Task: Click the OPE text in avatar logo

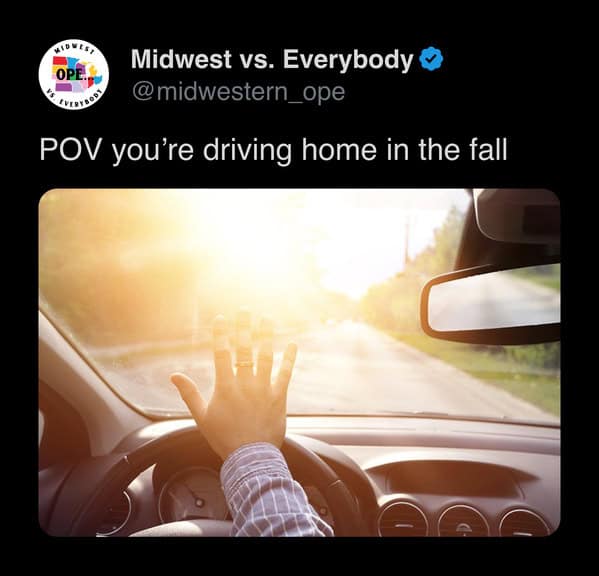Action: 70,74
